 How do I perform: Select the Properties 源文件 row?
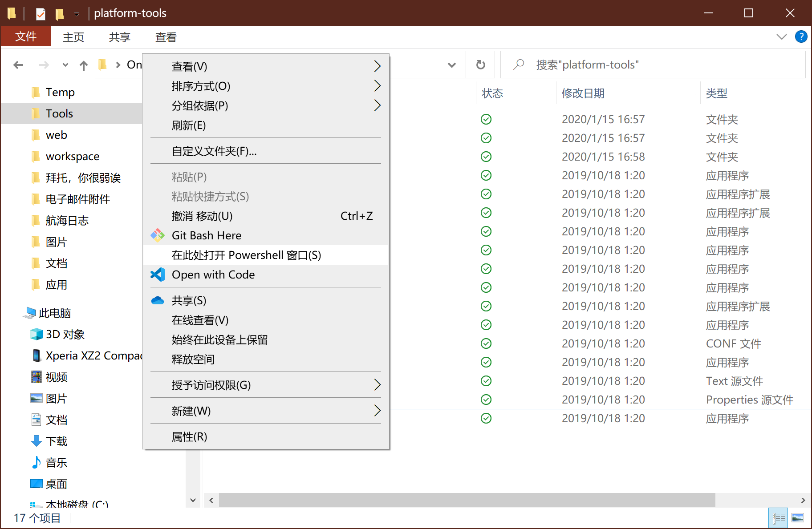pyautogui.click(x=600, y=400)
